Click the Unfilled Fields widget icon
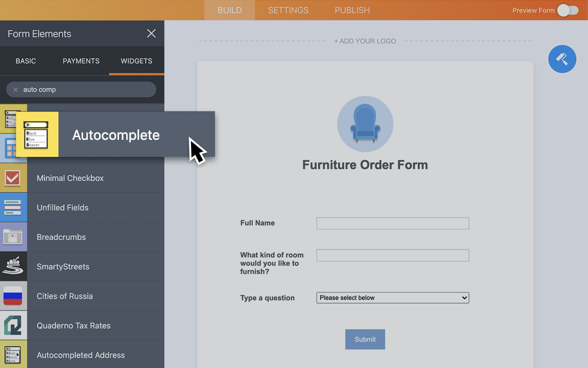Image resolution: width=588 pixels, height=368 pixels. [13, 207]
